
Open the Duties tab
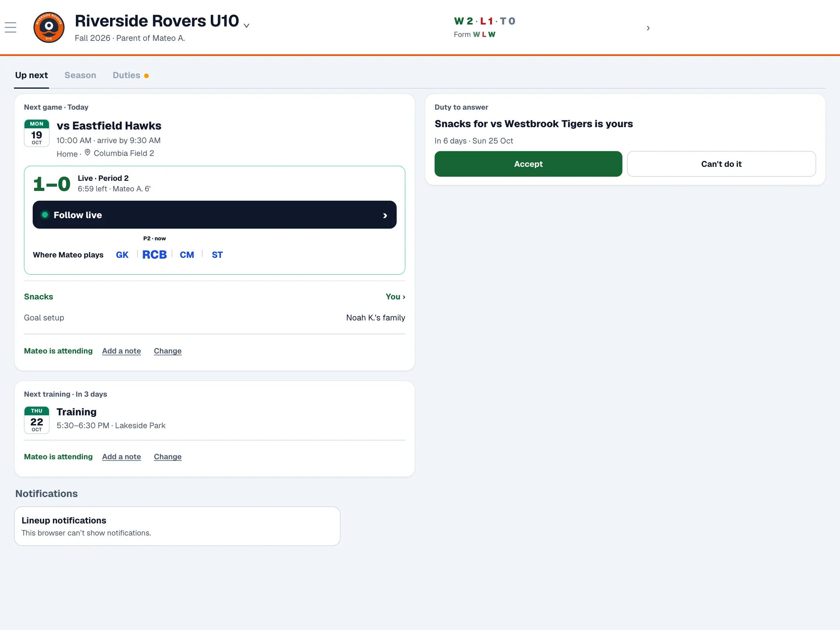coord(131,75)
